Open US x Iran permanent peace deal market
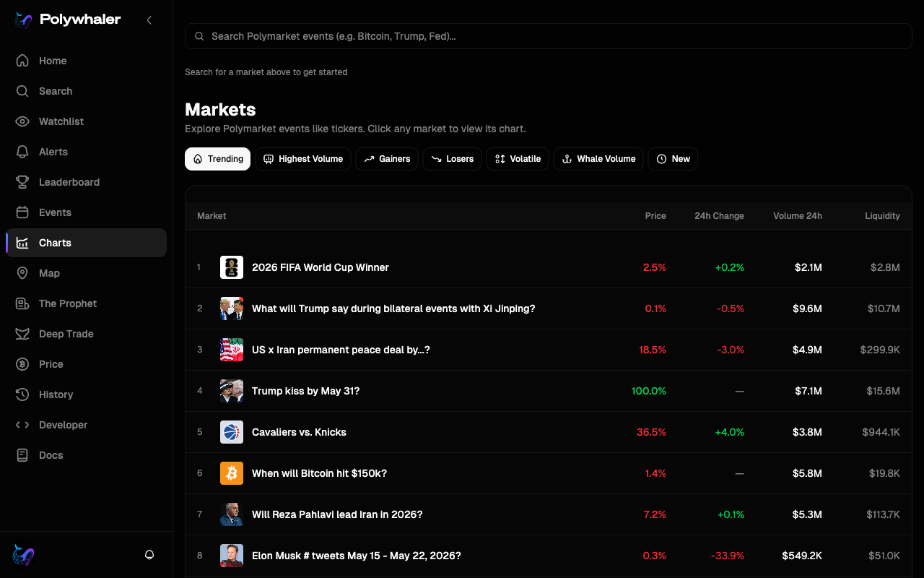The height and width of the screenshot is (578, 924). click(x=341, y=350)
